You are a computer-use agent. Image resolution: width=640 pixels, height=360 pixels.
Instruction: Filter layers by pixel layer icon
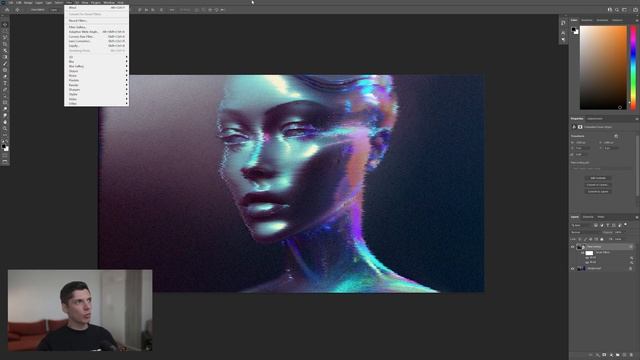pos(596,225)
